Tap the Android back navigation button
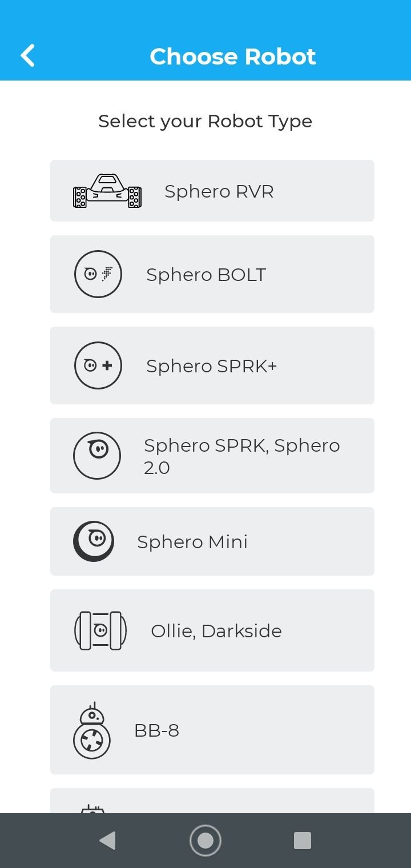The width and height of the screenshot is (411, 868). click(x=107, y=841)
